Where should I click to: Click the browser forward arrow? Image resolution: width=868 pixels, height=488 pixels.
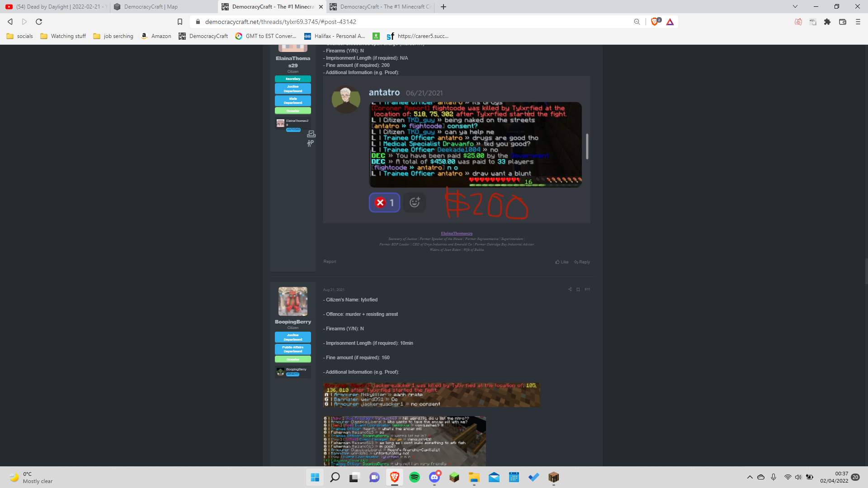(x=24, y=22)
